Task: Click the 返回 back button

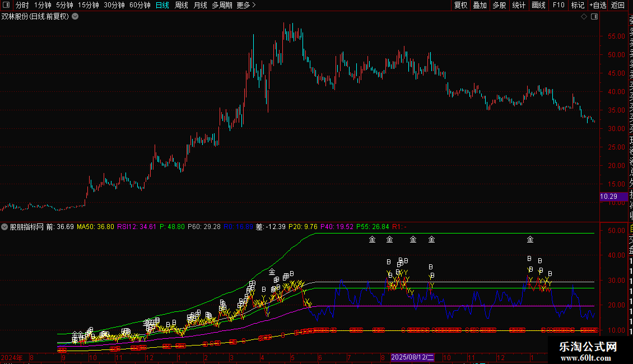Action: pyautogui.click(x=618, y=5)
